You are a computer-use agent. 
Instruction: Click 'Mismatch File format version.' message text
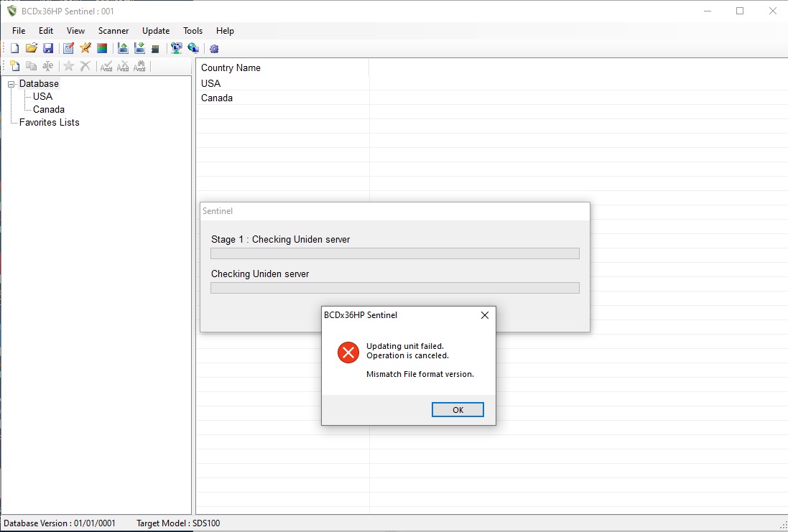(420, 374)
